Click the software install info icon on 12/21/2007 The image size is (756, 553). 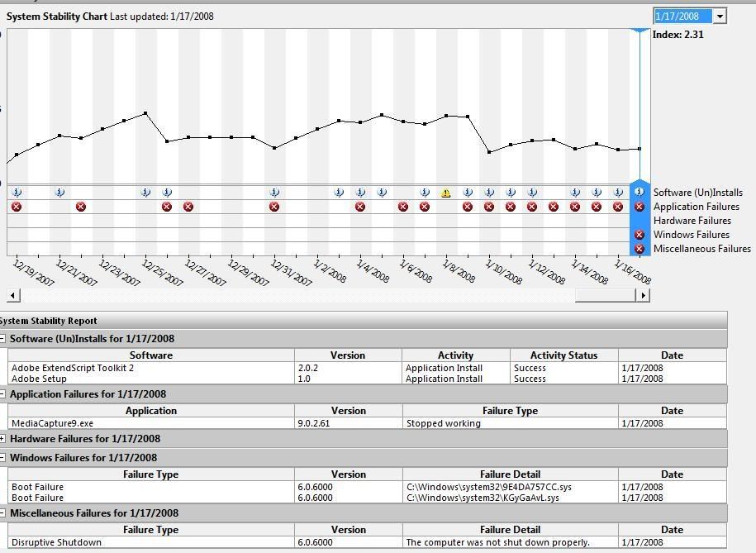[59, 193]
